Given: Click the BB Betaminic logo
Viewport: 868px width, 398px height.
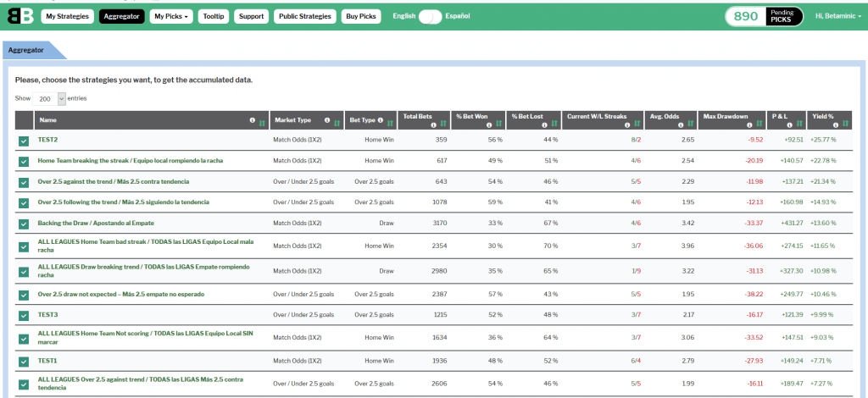Looking at the screenshot, I should (x=20, y=16).
